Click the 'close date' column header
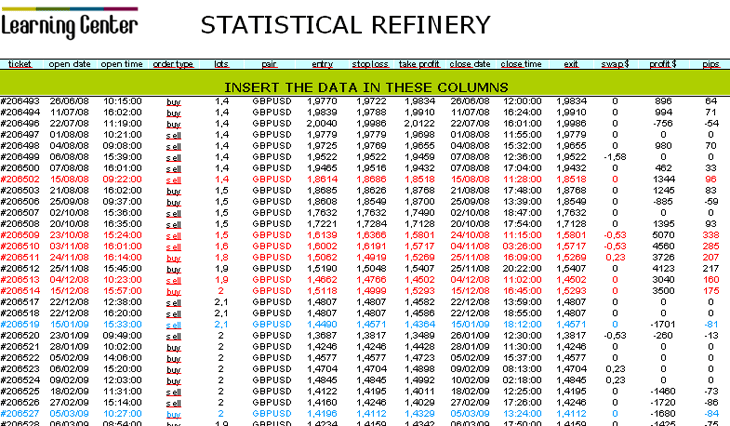Screen dimensions: 730x426 coord(470,64)
